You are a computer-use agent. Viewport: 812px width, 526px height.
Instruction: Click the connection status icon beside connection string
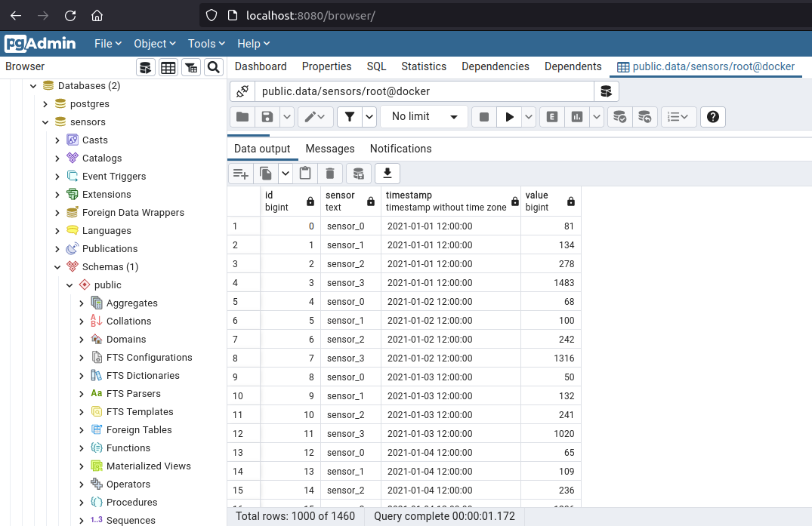click(x=242, y=91)
